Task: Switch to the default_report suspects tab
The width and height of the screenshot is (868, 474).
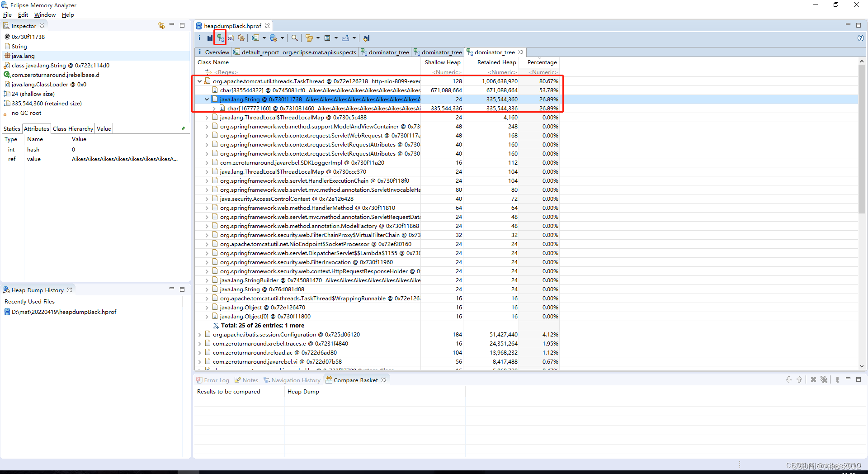Action: pos(295,52)
